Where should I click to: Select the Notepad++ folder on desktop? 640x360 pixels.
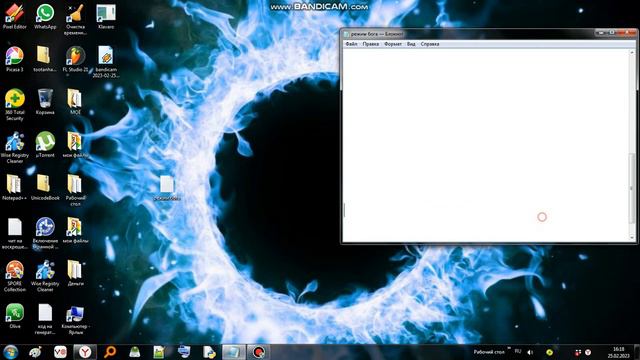pyautogui.click(x=14, y=188)
